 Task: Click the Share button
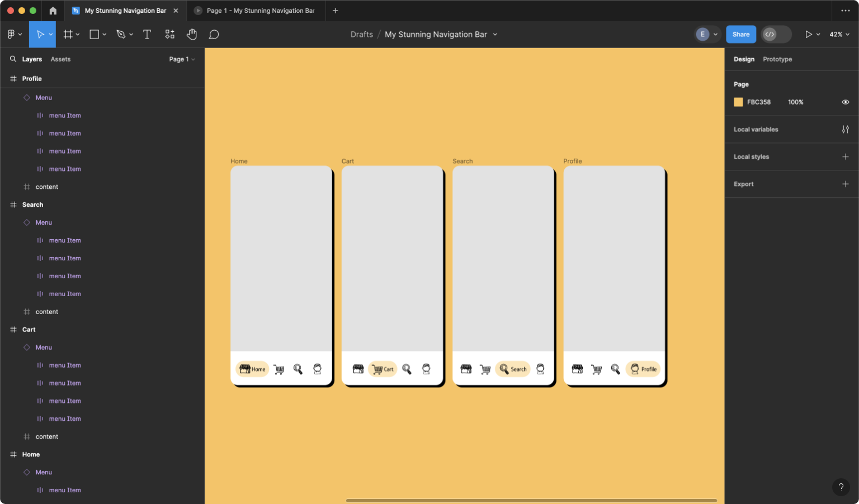tap(740, 34)
